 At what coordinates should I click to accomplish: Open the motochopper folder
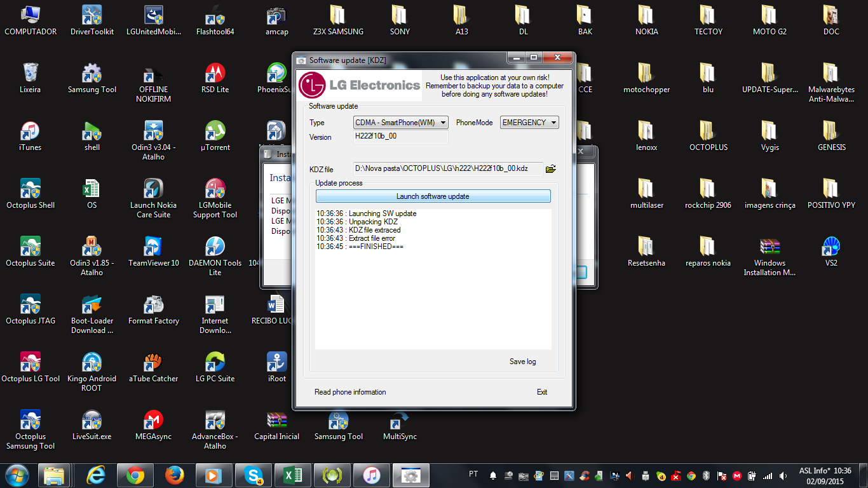(646, 78)
